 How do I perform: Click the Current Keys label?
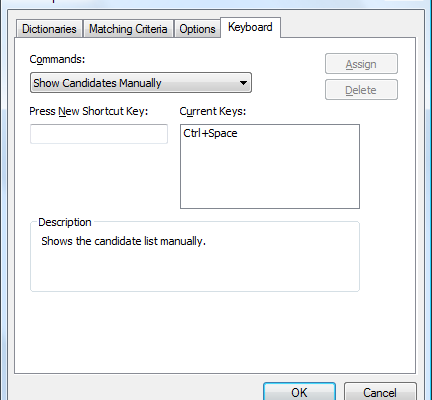pyautogui.click(x=213, y=111)
